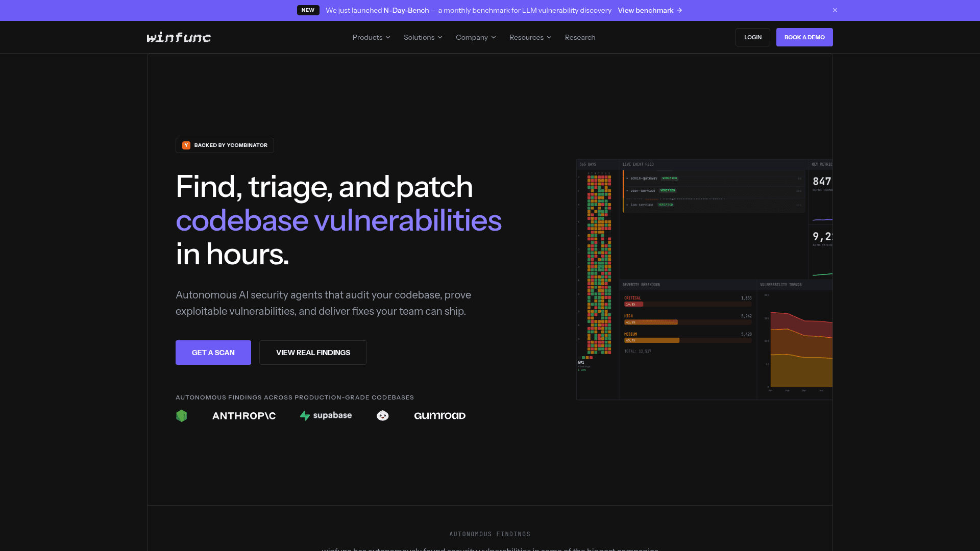Click the Vulnerability Trends area chart
The height and width of the screenshot is (551, 980).
click(801, 349)
